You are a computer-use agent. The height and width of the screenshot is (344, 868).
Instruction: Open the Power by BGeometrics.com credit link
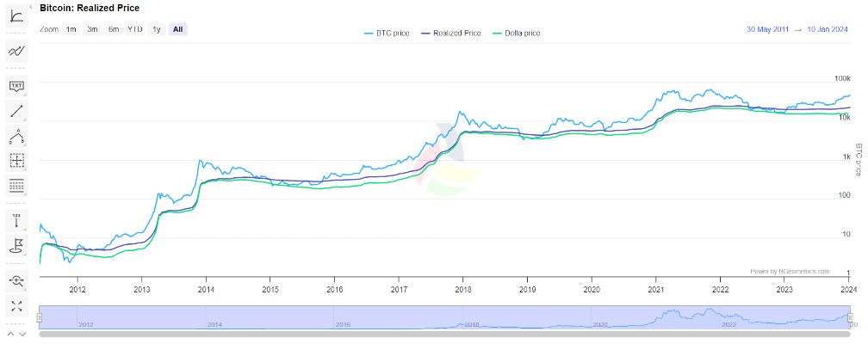tap(790, 272)
